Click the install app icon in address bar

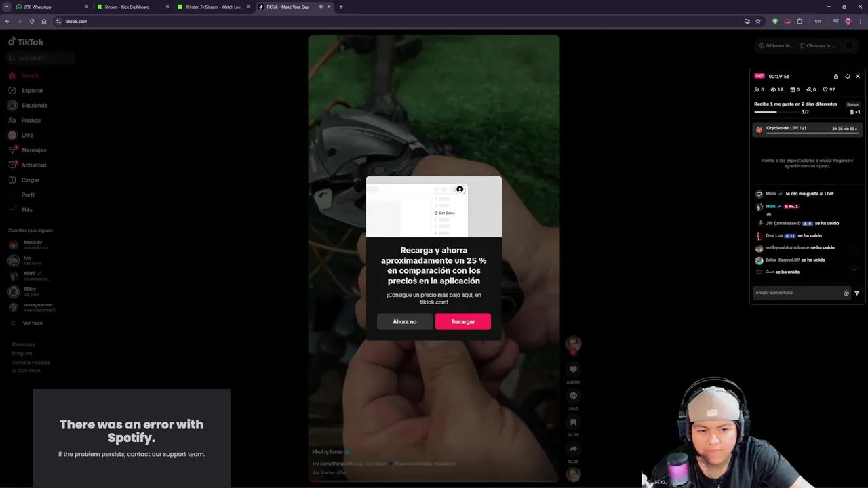tap(747, 21)
